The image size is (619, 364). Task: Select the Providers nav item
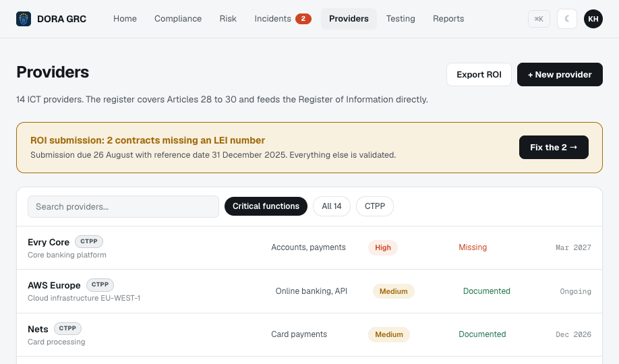349,19
